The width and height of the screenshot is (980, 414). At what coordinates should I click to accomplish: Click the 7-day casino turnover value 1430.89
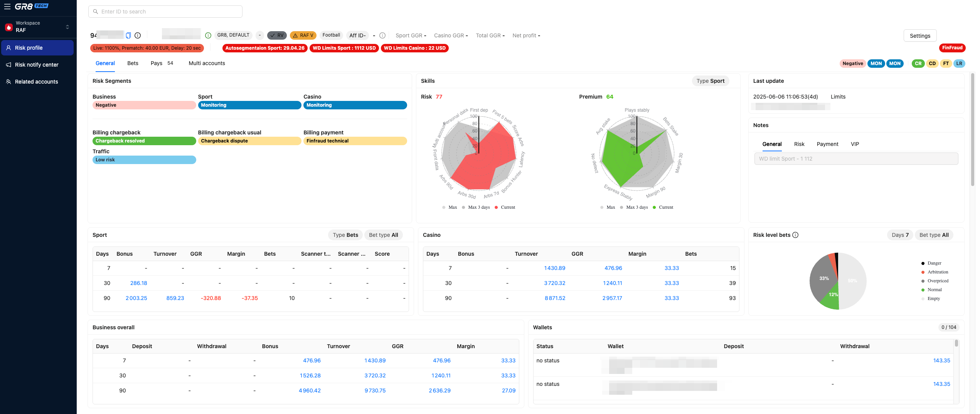(x=554, y=268)
